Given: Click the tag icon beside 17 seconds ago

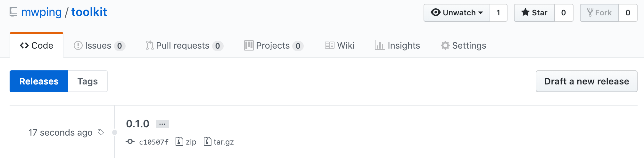Looking at the screenshot, I should coord(101,132).
